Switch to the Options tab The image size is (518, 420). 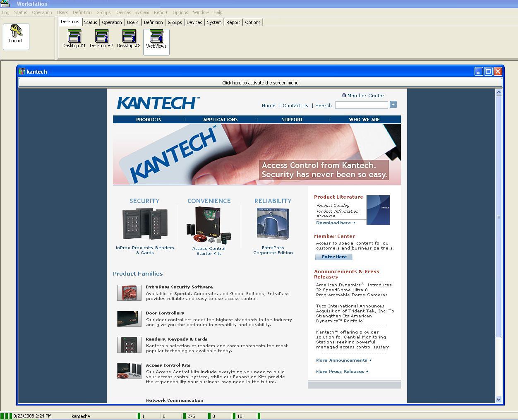point(252,22)
